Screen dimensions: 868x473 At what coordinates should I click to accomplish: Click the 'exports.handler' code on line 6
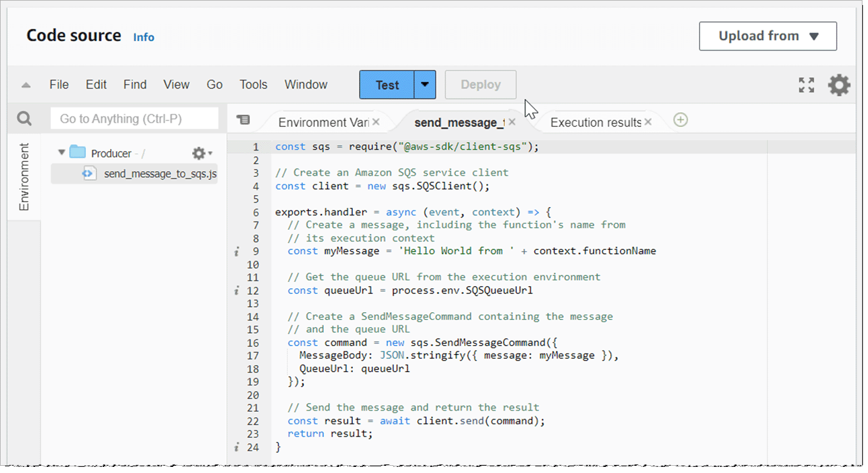coord(321,212)
